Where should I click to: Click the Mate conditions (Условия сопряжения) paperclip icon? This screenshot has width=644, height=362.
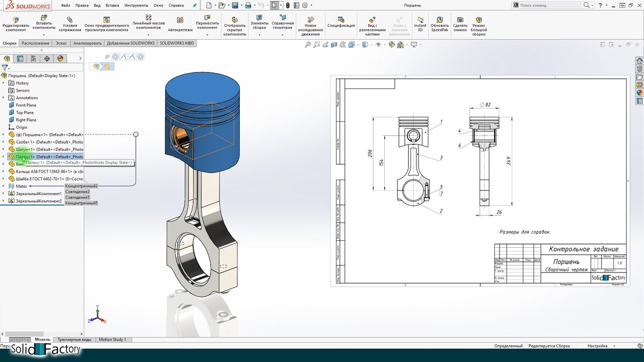tap(70, 19)
